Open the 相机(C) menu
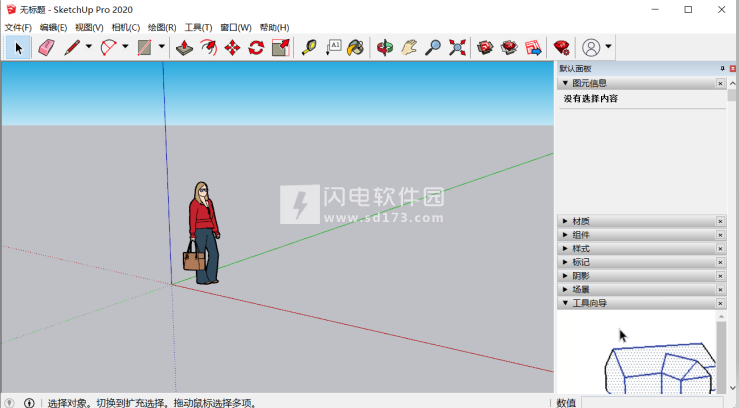Screen dimensions: 739x408 tap(125, 27)
